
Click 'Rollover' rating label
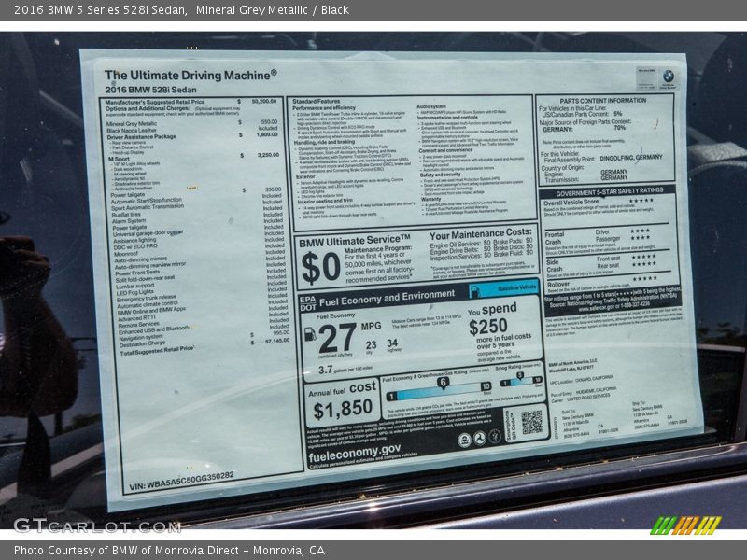557,284
